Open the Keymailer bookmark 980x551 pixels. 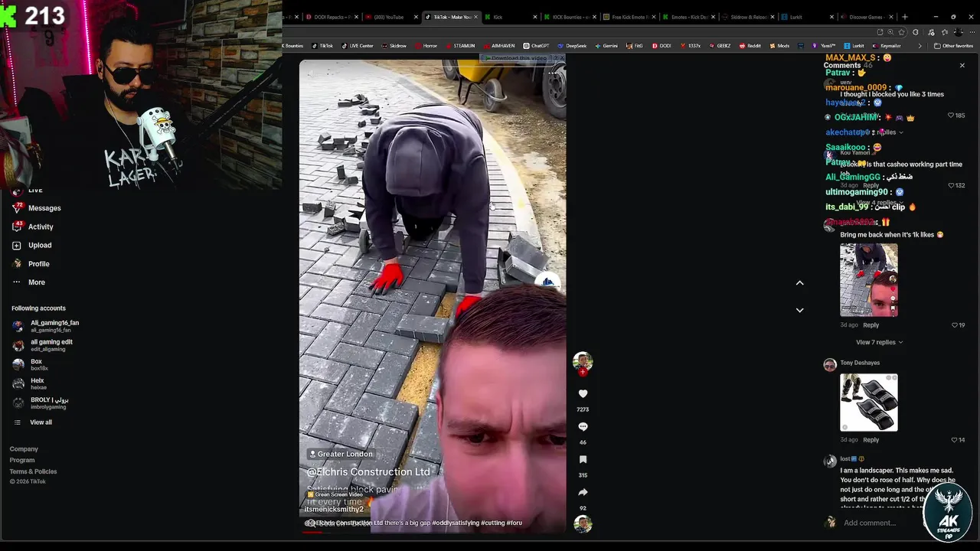[887, 46]
